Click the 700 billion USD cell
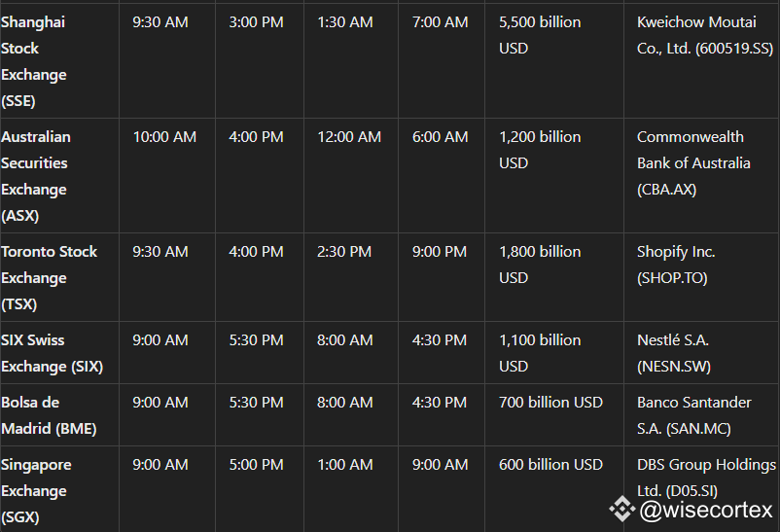The width and height of the screenshot is (780, 532). 554,415
